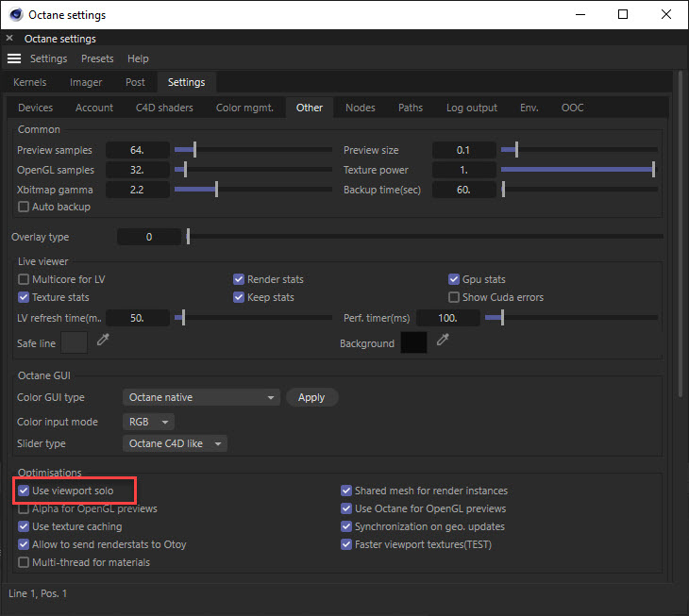Maximize the Octane settings window
This screenshot has width=689, height=616.
coord(623,14)
